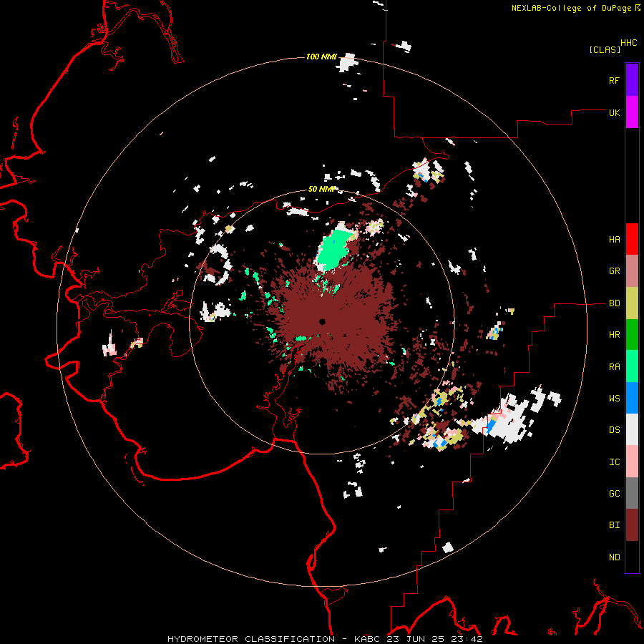Click the UK magenta legend swatch
This screenshot has width=644, height=644.
click(x=632, y=112)
